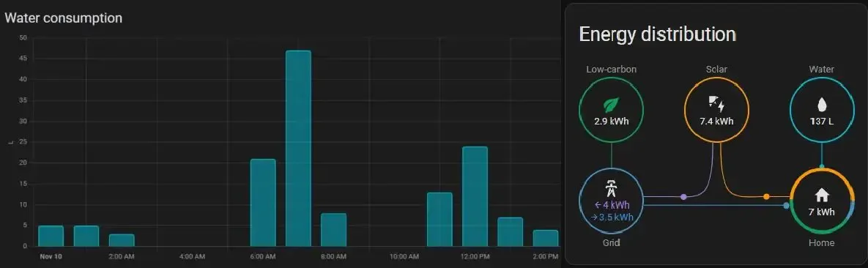868x268 pixels.
Task: Select the 2 PM water consumption bar
Action: (545, 238)
